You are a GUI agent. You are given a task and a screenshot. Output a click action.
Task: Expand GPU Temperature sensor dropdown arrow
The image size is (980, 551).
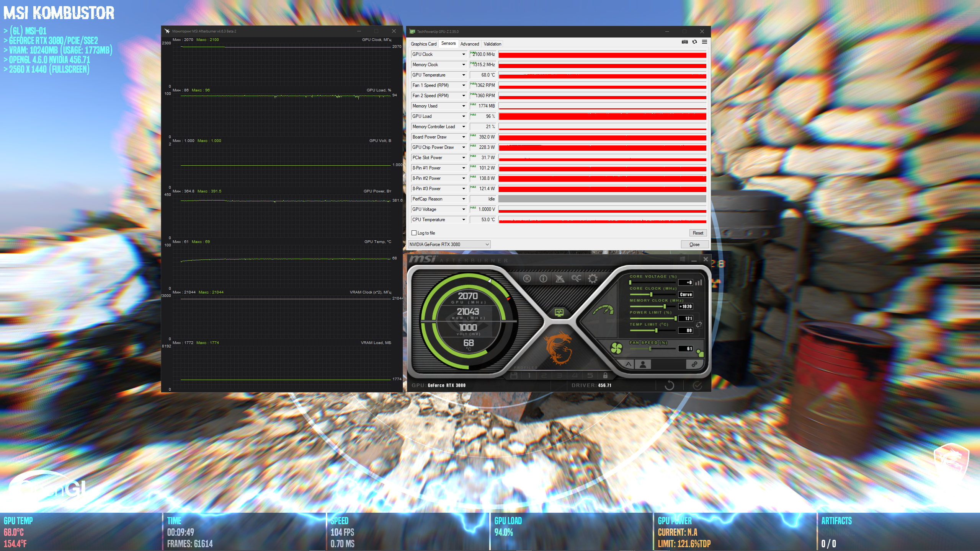pos(464,75)
